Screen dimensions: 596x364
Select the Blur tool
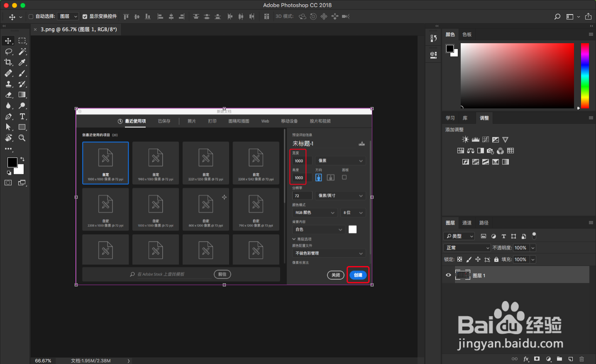click(8, 105)
